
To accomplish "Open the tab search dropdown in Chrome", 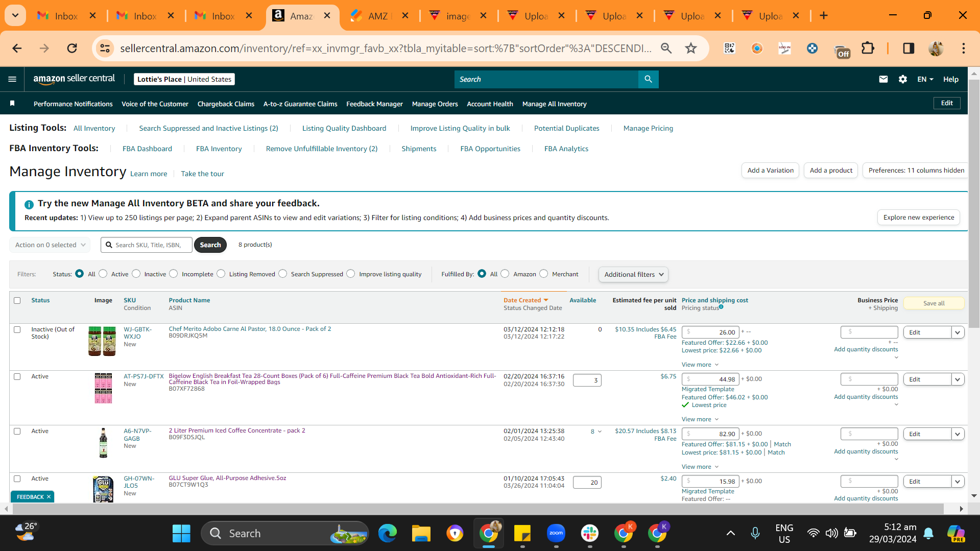I will pos(15,16).
